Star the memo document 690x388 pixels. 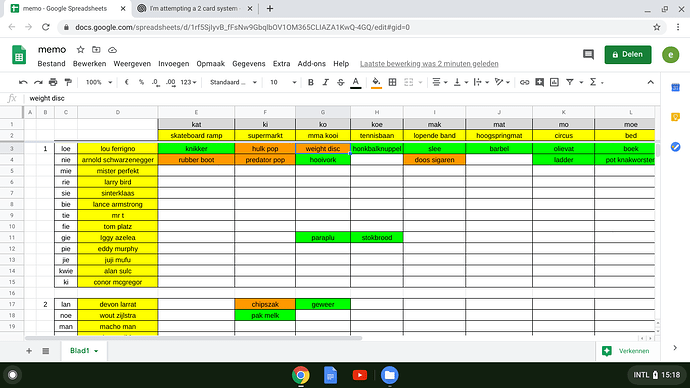click(80, 50)
